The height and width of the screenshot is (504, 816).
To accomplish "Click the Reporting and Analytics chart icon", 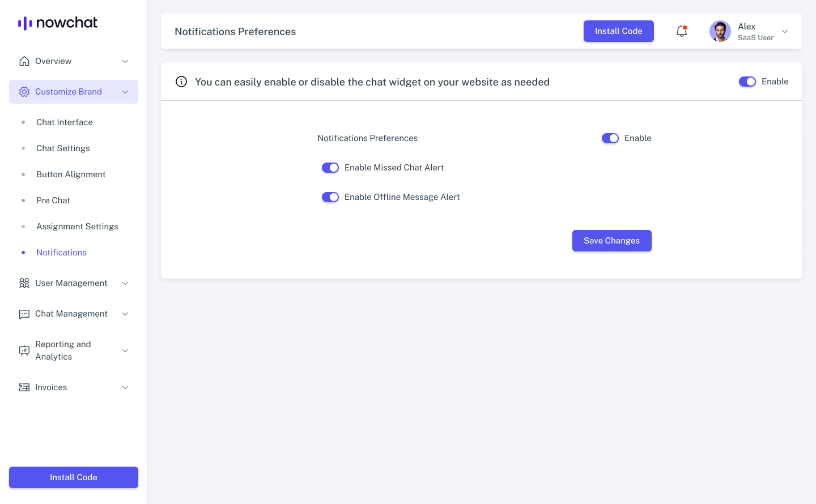I will pos(24,351).
